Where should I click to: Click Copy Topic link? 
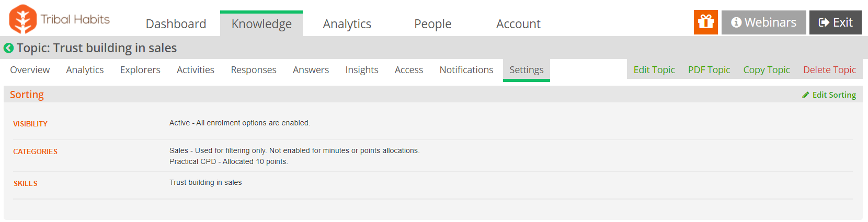767,70
